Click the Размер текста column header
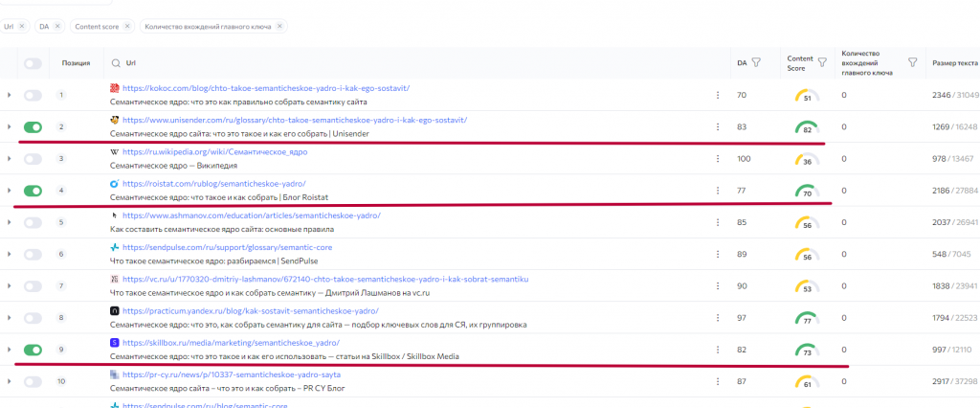The image size is (980, 408). point(954,63)
